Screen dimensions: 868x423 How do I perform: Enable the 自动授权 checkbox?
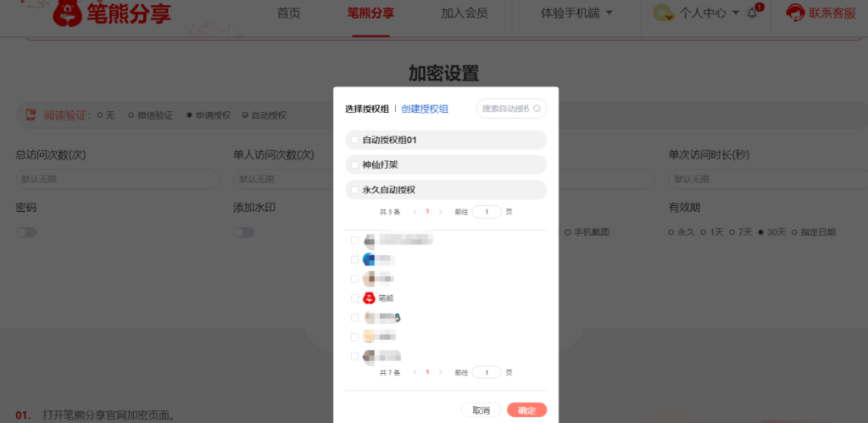[x=264, y=116]
